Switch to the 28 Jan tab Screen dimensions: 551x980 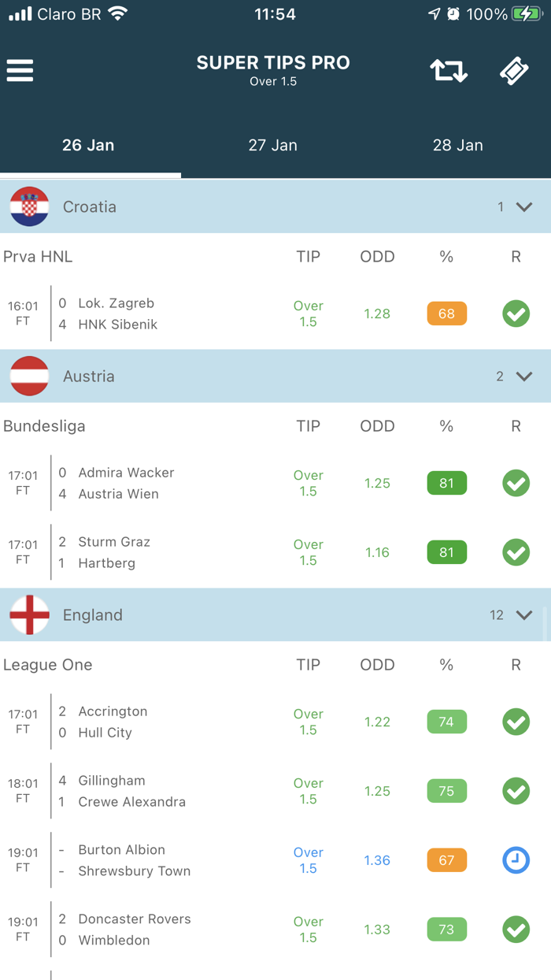[457, 145]
